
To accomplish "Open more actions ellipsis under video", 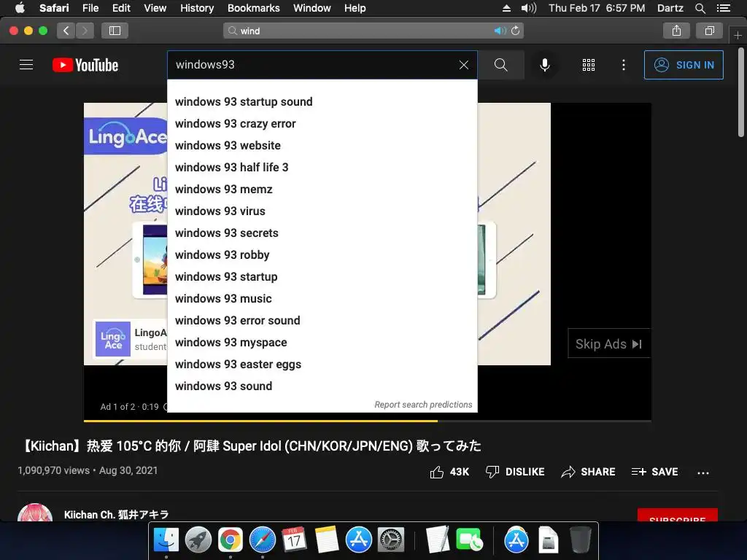I will [703, 472].
